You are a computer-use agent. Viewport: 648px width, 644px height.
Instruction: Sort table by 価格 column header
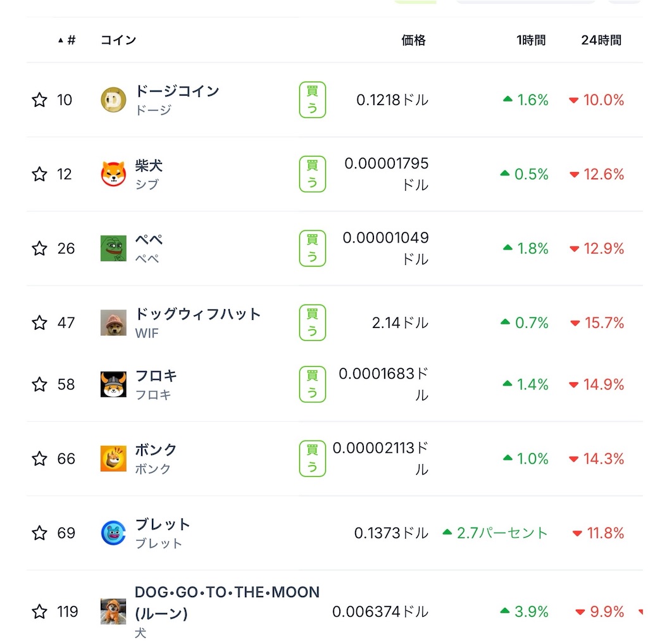(x=413, y=40)
